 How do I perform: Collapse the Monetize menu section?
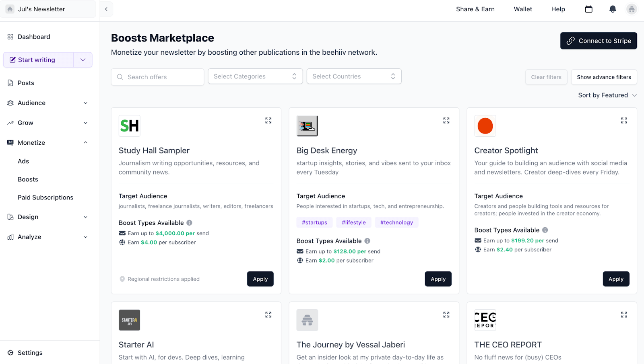pos(85,143)
